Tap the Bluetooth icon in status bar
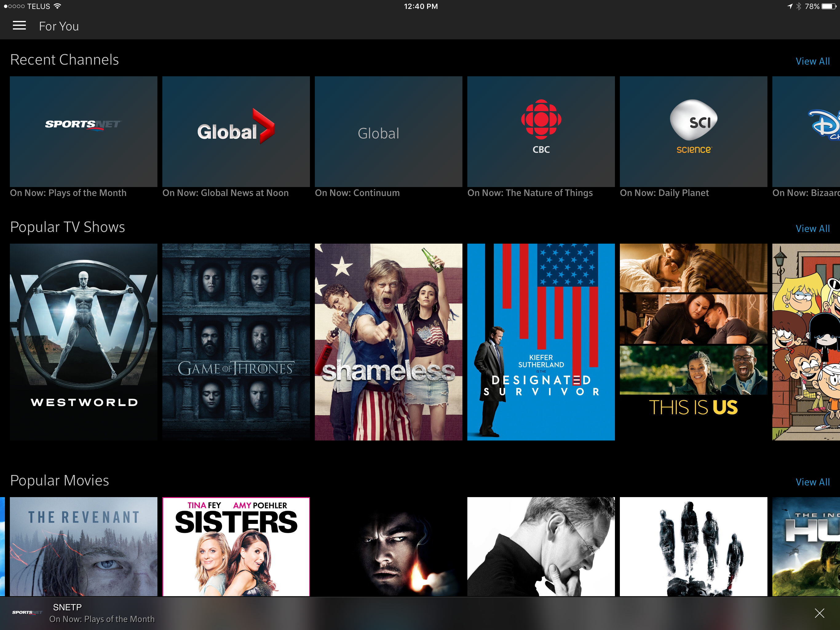The image size is (840, 630). click(x=798, y=6)
